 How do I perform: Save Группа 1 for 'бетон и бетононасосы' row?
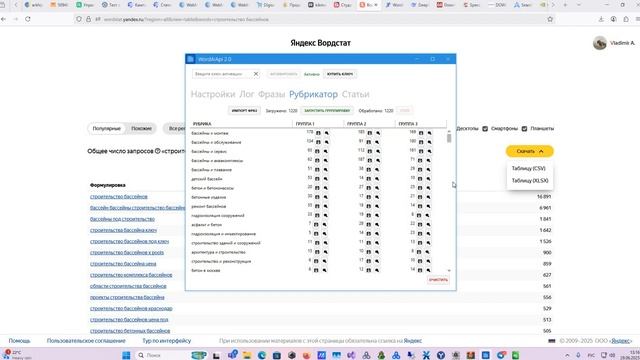tap(317, 188)
